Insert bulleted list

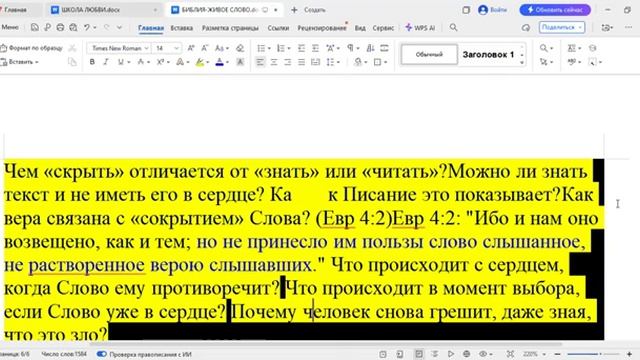261,48
